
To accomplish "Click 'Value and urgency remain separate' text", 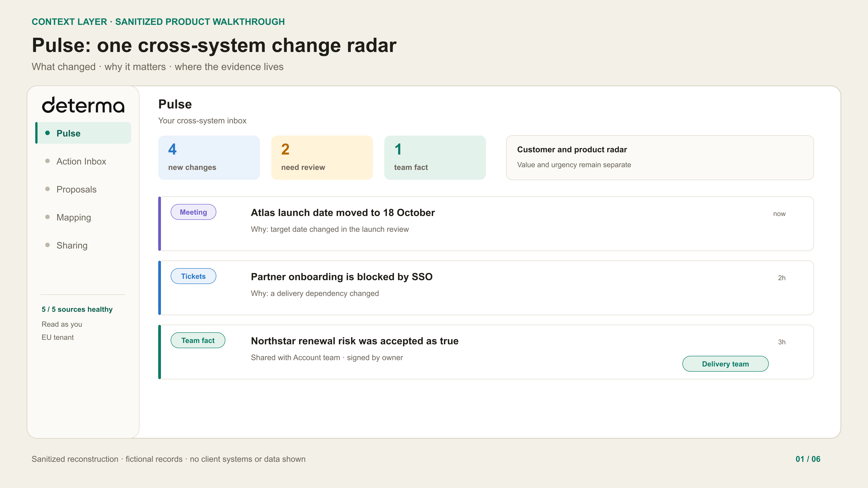I will pos(574,165).
